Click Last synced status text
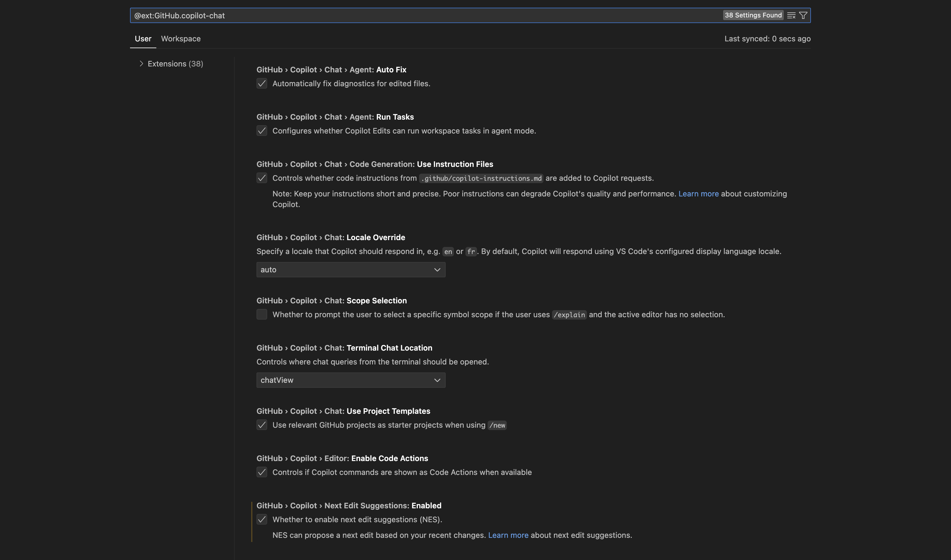Viewport: 951px width, 560px height. point(767,38)
